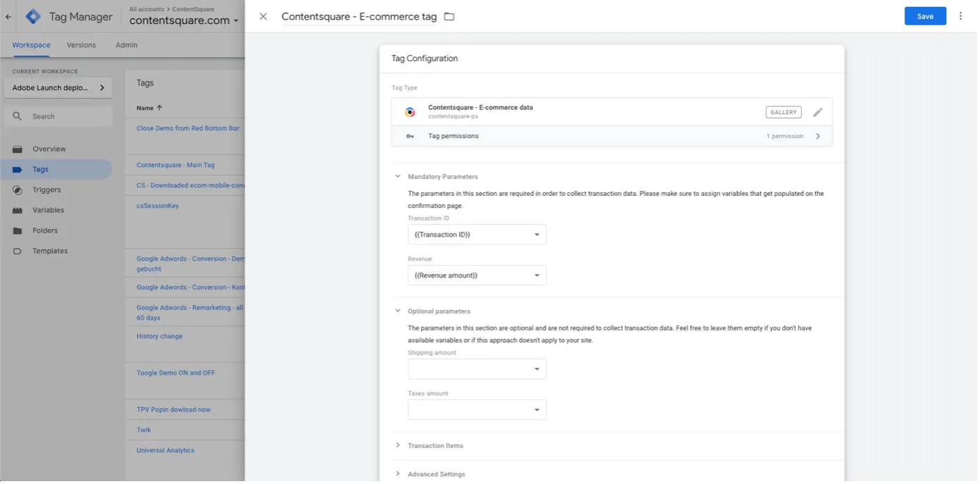Click the Save button

[x=924, y=16]
